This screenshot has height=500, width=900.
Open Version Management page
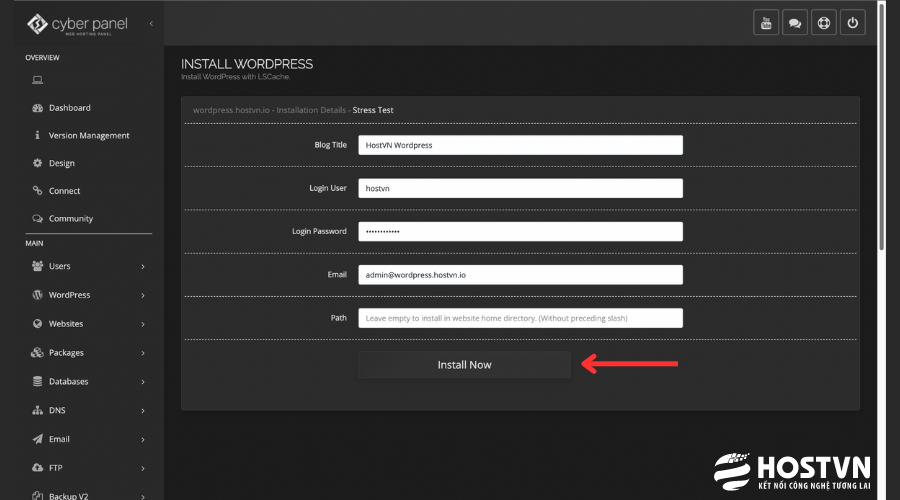point(89,135)
